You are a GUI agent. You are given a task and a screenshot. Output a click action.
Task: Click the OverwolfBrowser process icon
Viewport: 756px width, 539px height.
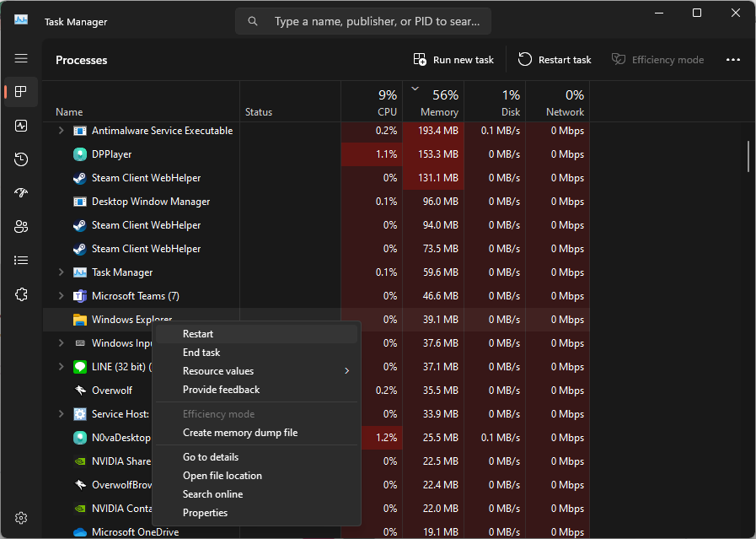tap(79, 485)
